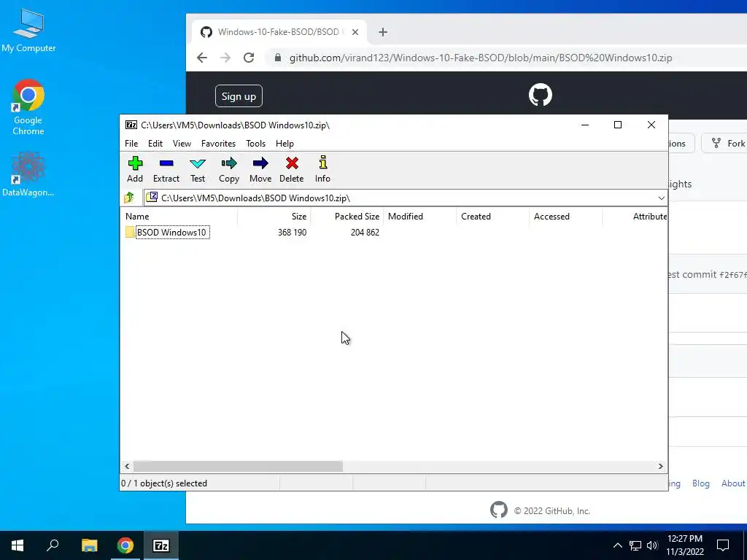Click the Sign up button on GitHub
The height and width of the screenshot is (560, 747).
pyautogui.click(x=239, y=96)
